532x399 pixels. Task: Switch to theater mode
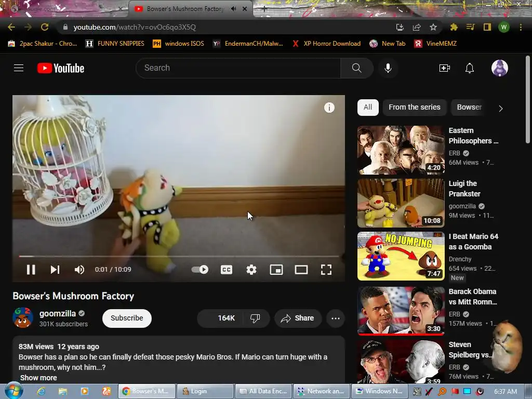[301, 270]
